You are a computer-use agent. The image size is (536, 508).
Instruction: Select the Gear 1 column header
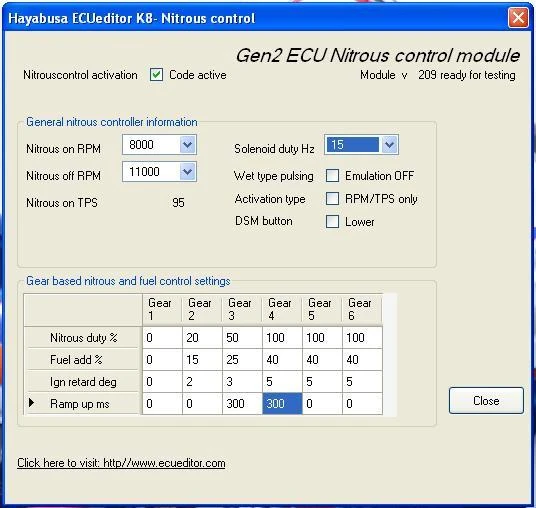(x=162, y=309)
